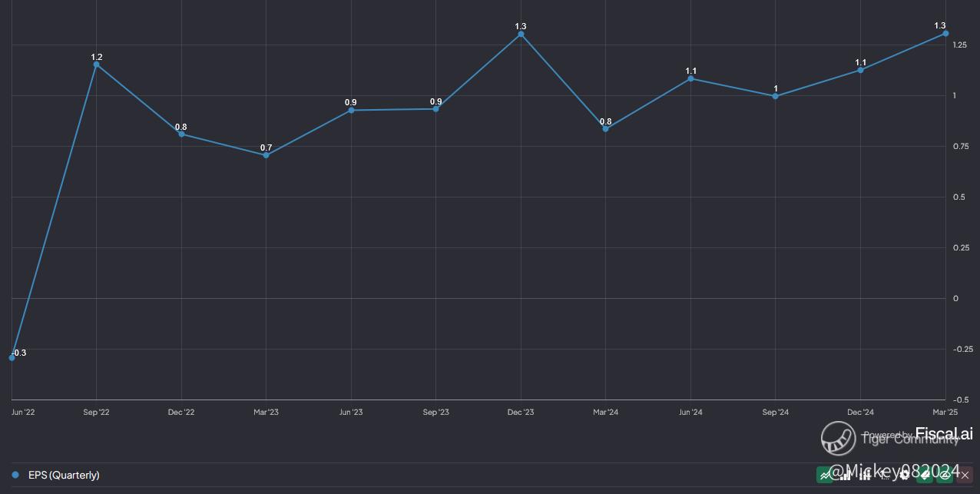
Task: Click the Mar '24 x-axis label
Action: pos(605,413)
